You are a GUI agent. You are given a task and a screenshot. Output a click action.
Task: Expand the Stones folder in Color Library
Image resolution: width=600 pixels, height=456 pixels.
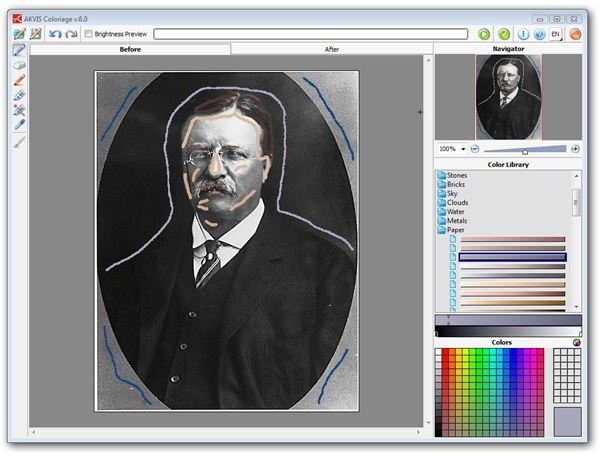[x=452, y=175]
